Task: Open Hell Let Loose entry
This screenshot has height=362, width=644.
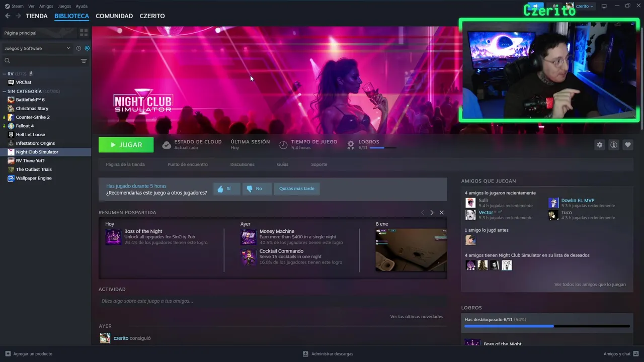Action: coord(30,135)
